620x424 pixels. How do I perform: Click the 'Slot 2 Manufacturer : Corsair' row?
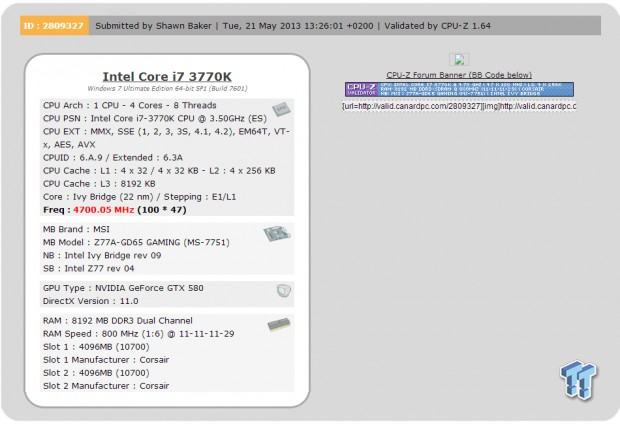click(106, 386)
